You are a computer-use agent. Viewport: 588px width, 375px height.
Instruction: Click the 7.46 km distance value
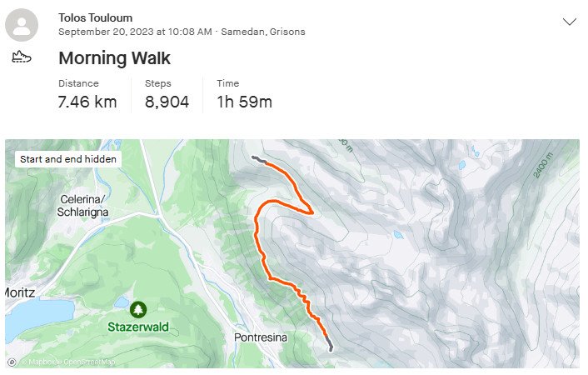click(87, 102)
